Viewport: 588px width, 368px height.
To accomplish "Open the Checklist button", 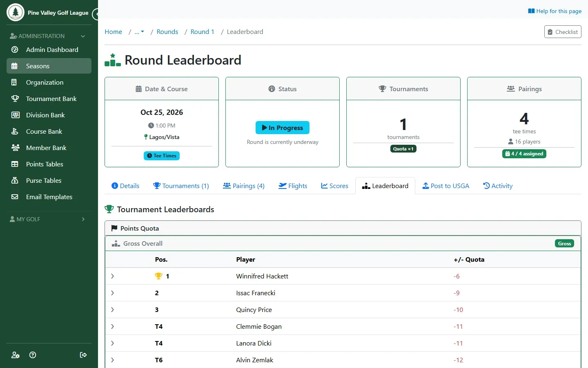I will pos(563,32).
